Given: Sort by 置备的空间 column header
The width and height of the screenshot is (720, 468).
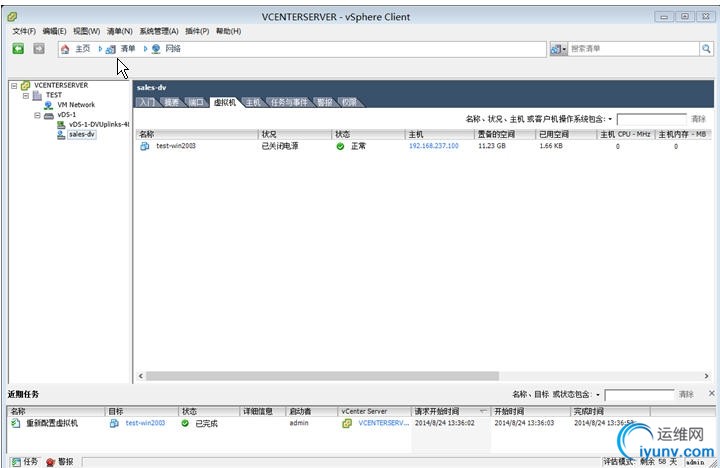Looking at the screenshot, I should pyautogui.click(x=504, y=135).
